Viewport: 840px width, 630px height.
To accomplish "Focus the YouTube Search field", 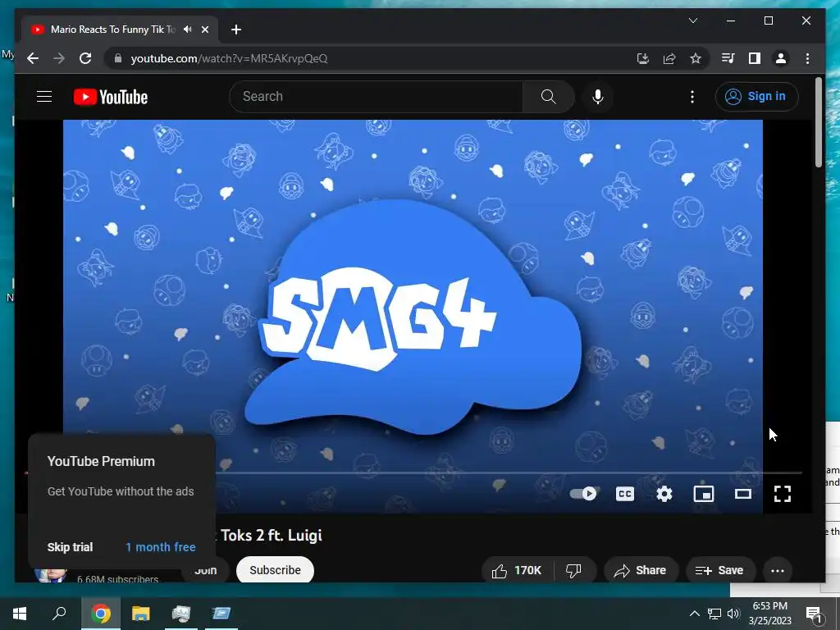I will point(376,97).
